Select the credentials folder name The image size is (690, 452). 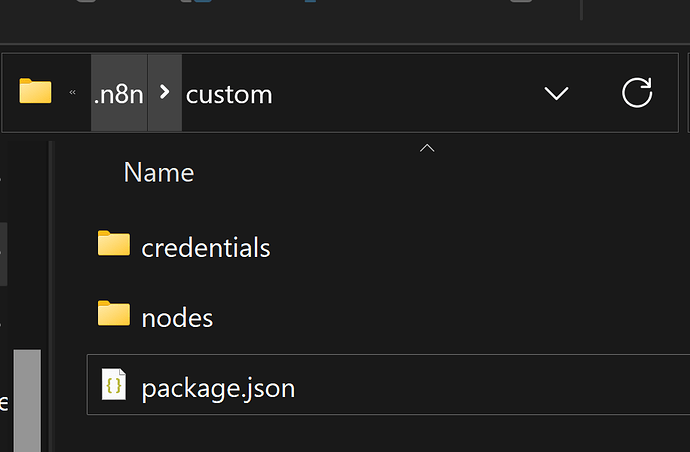point(206,246)
